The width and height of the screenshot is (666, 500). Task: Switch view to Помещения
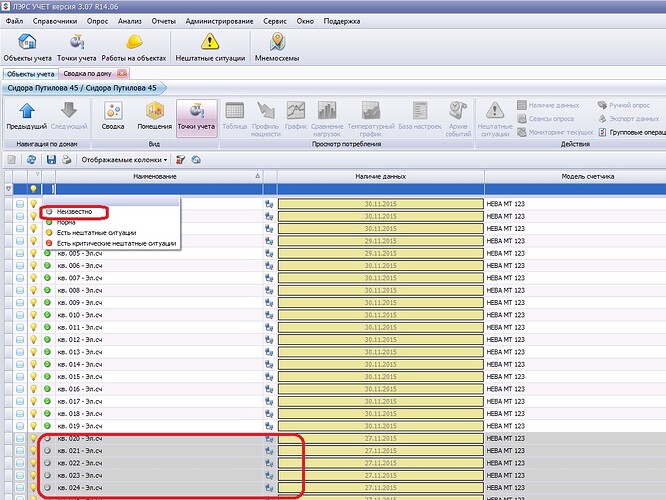point(155,116)
